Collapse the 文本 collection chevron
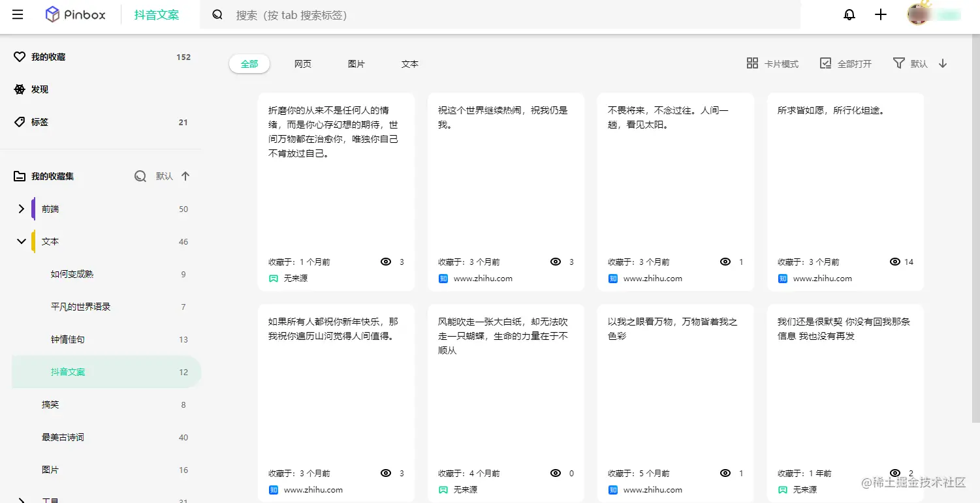The image size is (980, 503). [x=21, y=241]
